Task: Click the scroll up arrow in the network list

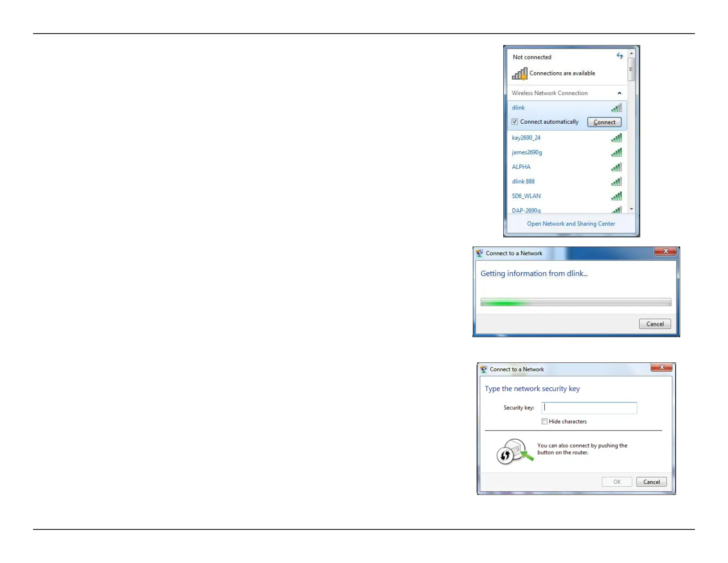Action: click(x=631, y=54)
